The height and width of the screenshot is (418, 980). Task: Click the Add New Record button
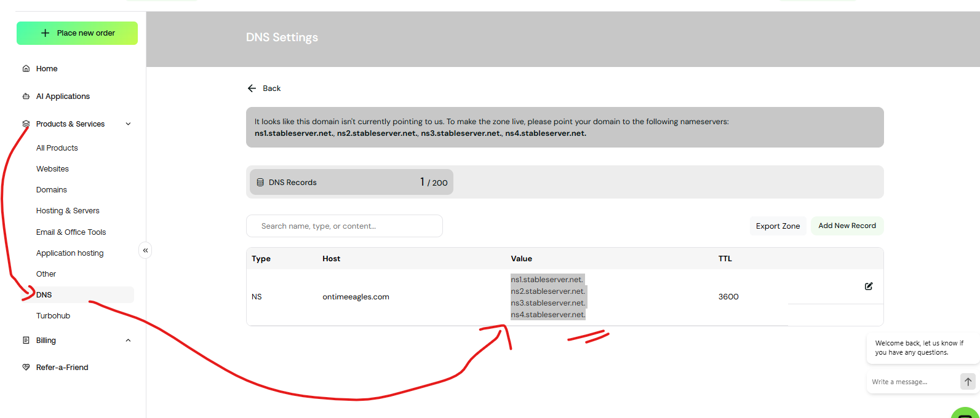coord(847,226)
